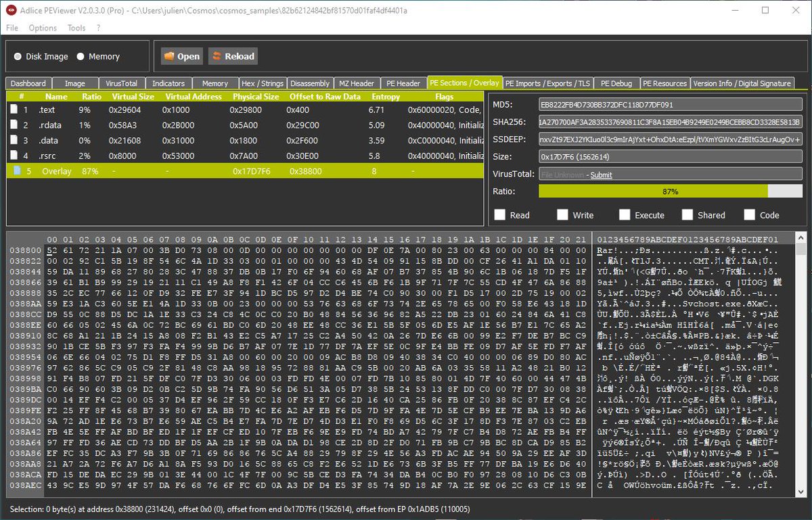
Task: Click the SHA256 hash field
Action: coord(671,122)
